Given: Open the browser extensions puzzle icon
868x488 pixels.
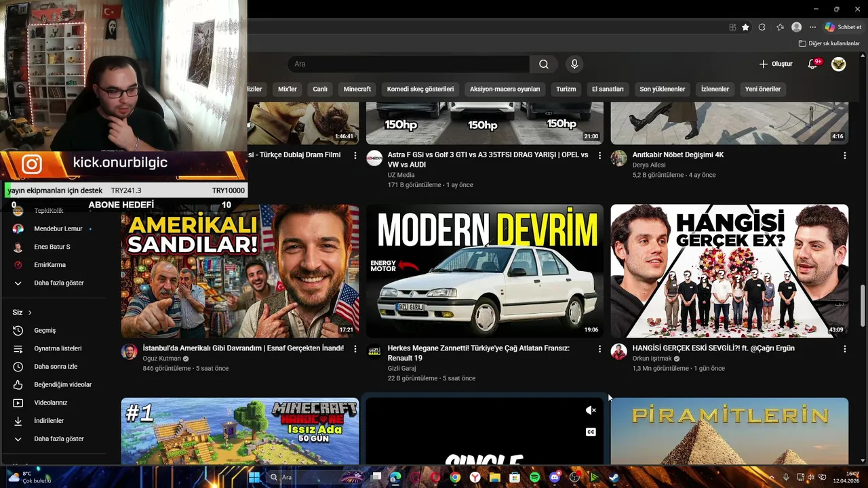Looking at the screenshot, I should (x=762, y=27).
